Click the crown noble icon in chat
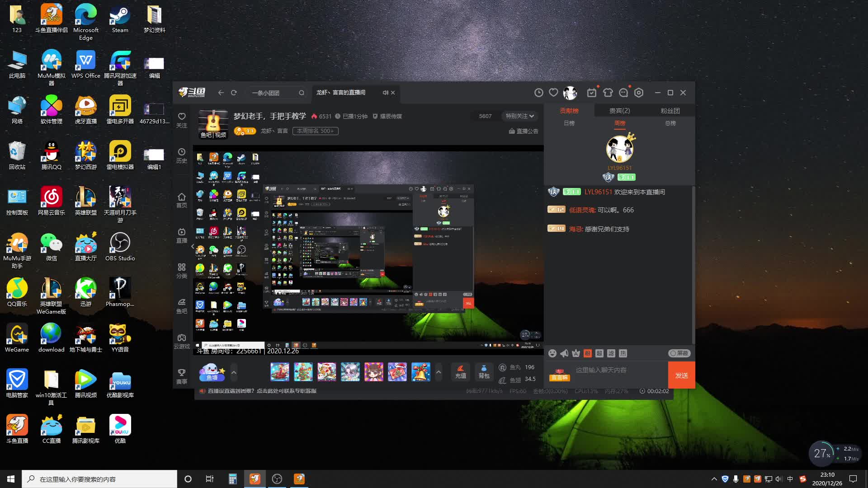868x488 pixels. pyautogui.click(x=576, y=353)
